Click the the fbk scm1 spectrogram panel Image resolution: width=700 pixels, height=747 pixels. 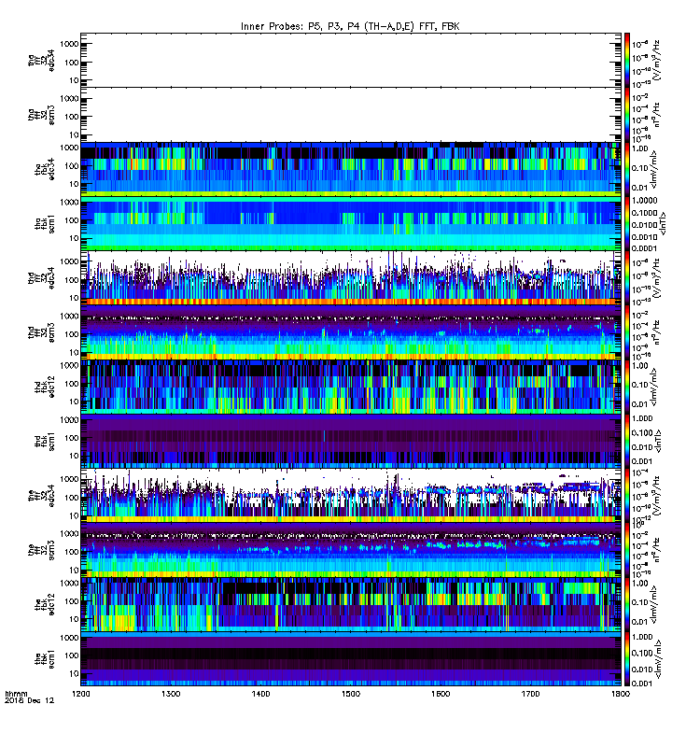(351, 659)
